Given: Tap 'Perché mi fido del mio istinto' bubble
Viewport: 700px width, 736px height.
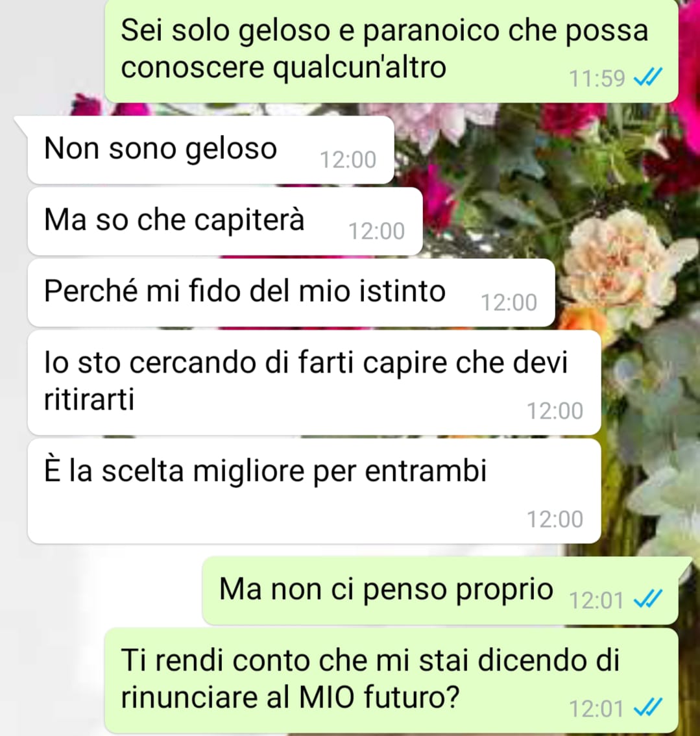Looking at the screenshot, I should click(291, 293).
